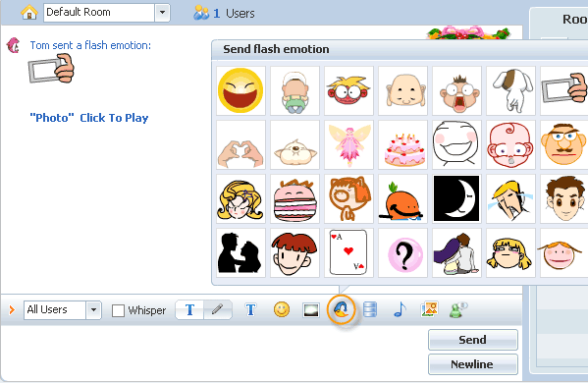Image resolution: width=588 pixels, height=383 pixels.
Task: Send the smiling orange carrot emotion
Action: [402, 198]
